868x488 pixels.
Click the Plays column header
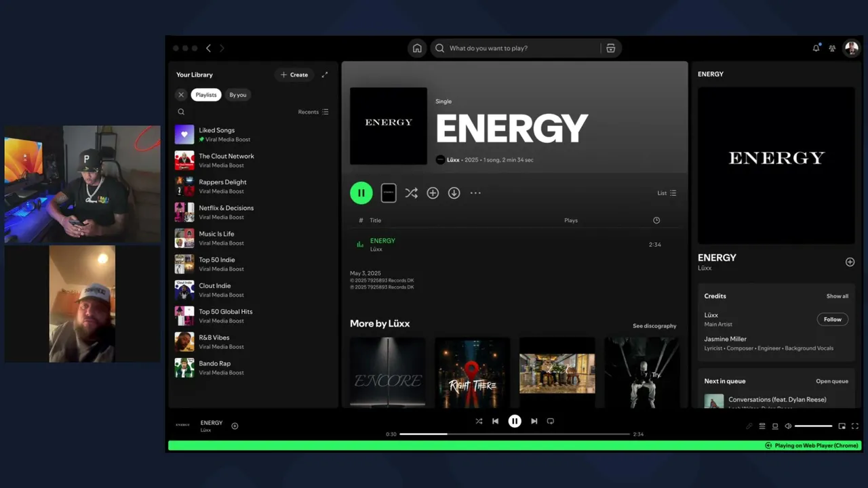(x=571, y=220)
